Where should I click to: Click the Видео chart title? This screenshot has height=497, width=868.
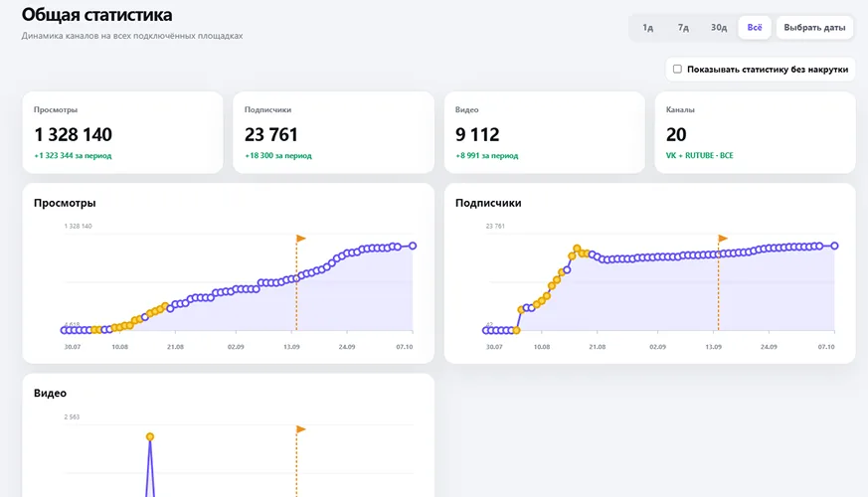50,393
